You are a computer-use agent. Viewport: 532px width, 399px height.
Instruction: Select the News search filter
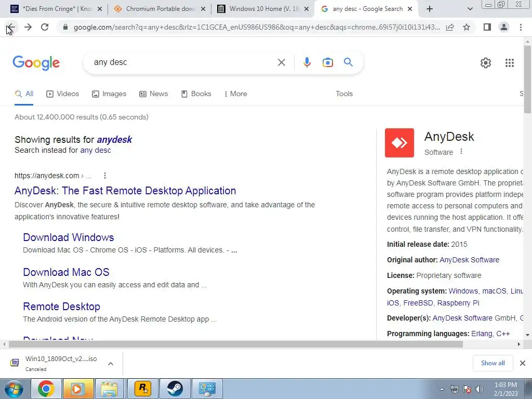pyautogui.click(x=154, y=94)
